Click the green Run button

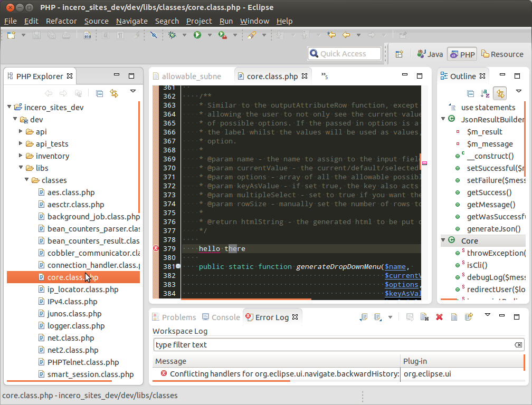point(197,35)
